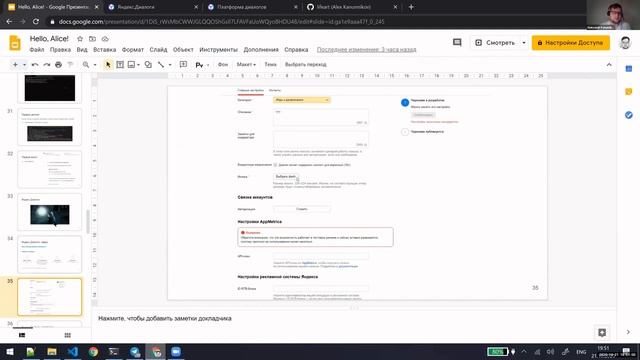Open the input tools Ру button

coord(199,64)
